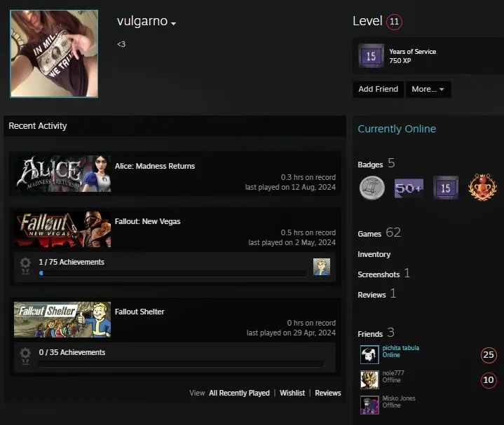Open pichita tabula's friend profile name
The width and height of the screenshot is (504, 425).
(401, 348)
